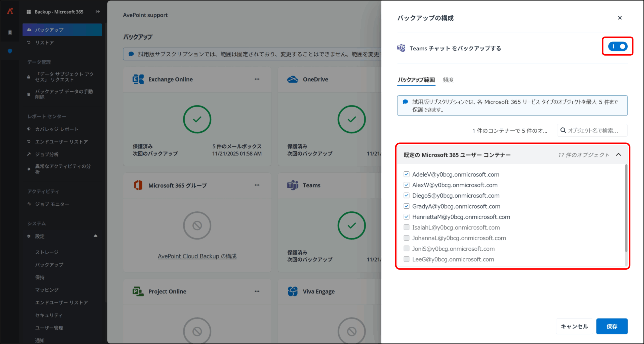Viewport: 644px width, 344px height.
Task: Select リストア in the sidebar
Action: pyautogui.click(x=45, y=43)
